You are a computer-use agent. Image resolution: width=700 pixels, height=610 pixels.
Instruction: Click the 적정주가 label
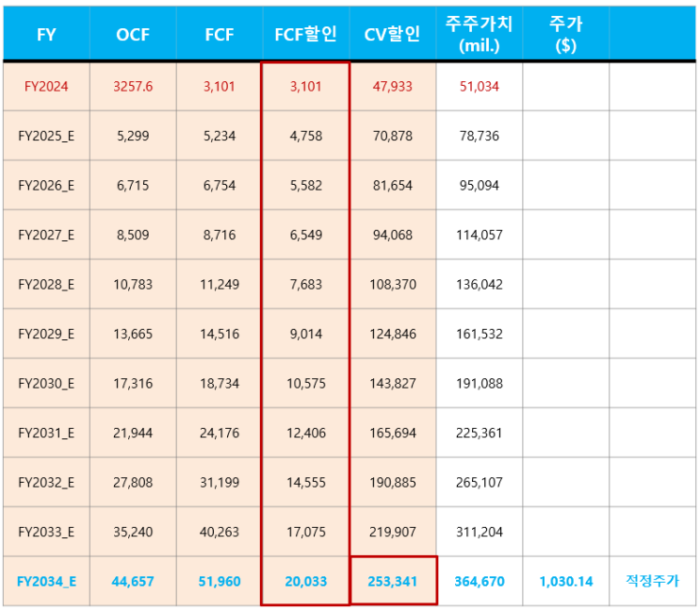[652, 581]
